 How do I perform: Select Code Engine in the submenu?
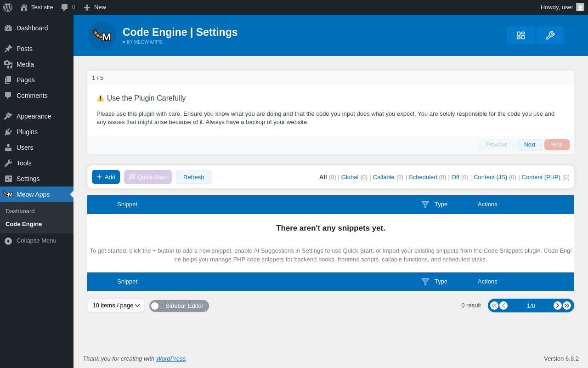[24, 224]
